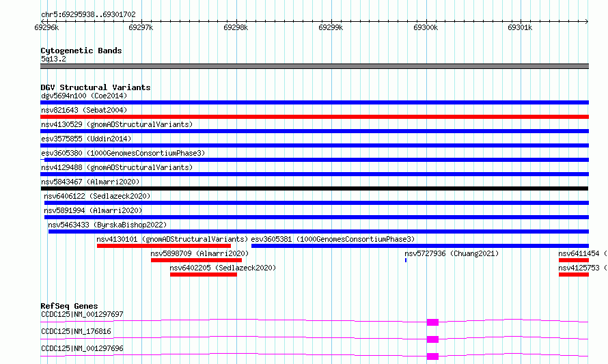The image size is (608, 364).
Task: Click the CCDC125|NM_001297696 transcript label
Action: (82, 348)
